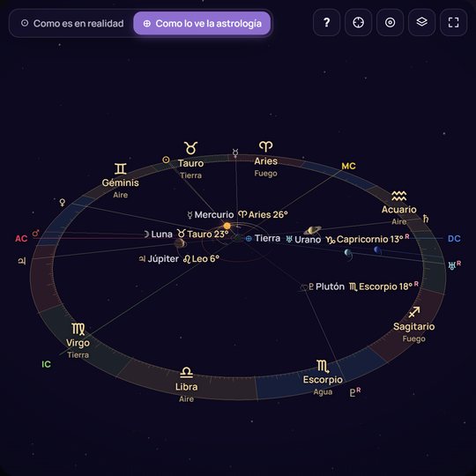476x476 pixels.
Task: Click the Aries zodiac symbol
Action: pyautogui.click(x=265, y=146)
